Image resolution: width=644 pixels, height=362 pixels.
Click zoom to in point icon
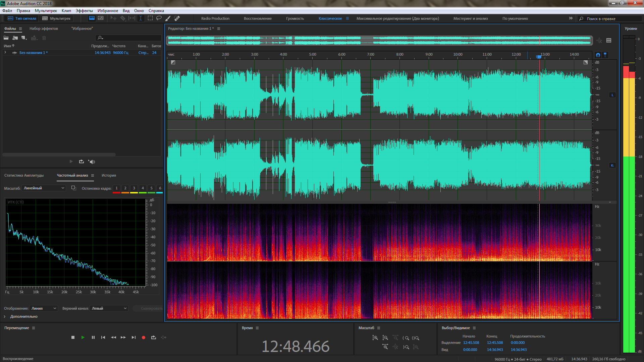[x=406, y=338]
